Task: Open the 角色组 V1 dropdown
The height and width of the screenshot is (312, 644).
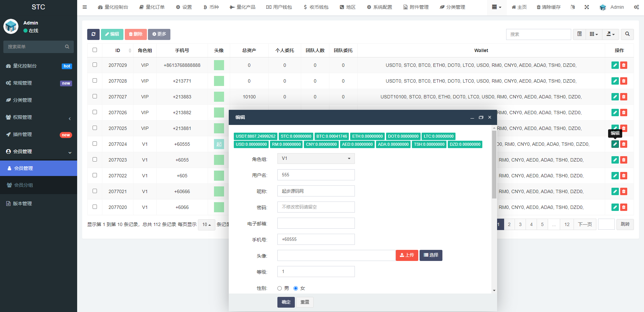Action: click(x=316, y=159)
